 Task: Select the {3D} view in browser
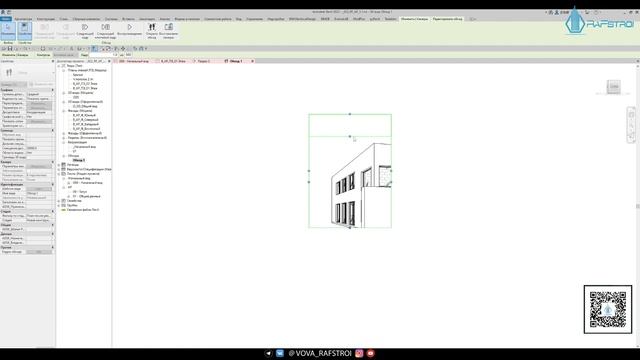(x=76, y=97)
